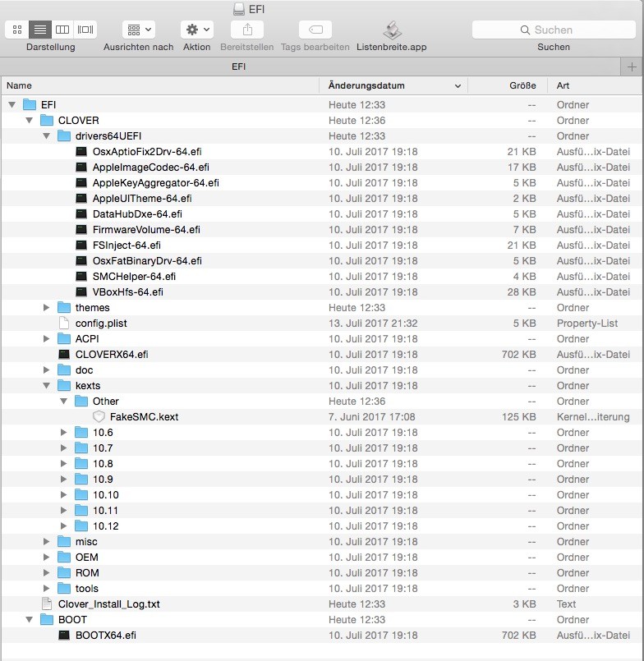Viewport: 644px width, 661px height.
Task: Select the AppleKeyAggregator-64.efi file icon
Action: tap(81, 183)
